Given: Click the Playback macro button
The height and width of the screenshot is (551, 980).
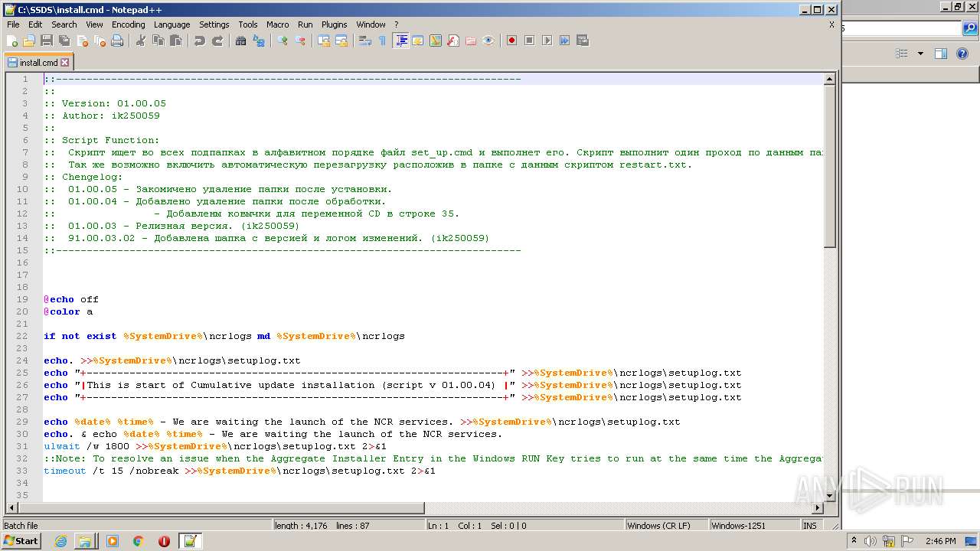Looking at the screenshot, I should (547, 41).
